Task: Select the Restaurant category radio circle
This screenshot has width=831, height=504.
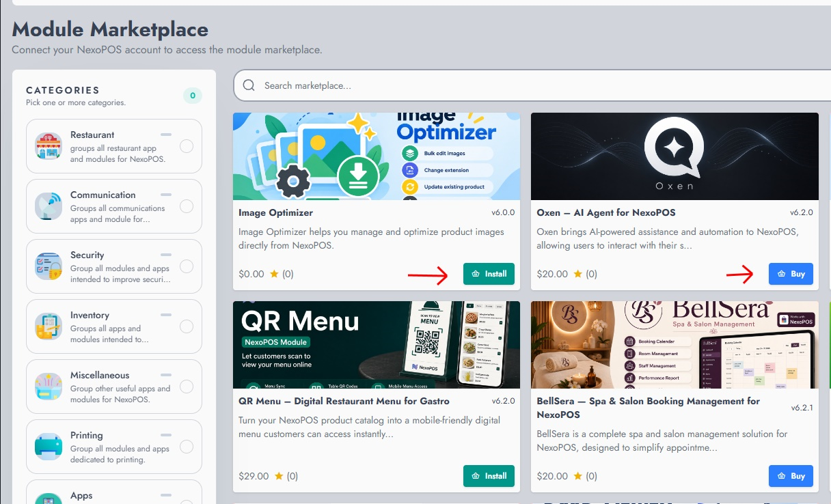Action: pos(186,146)
